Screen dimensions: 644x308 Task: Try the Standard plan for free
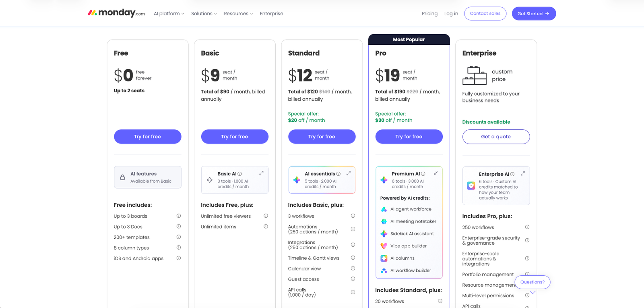(x=322, y=137)
